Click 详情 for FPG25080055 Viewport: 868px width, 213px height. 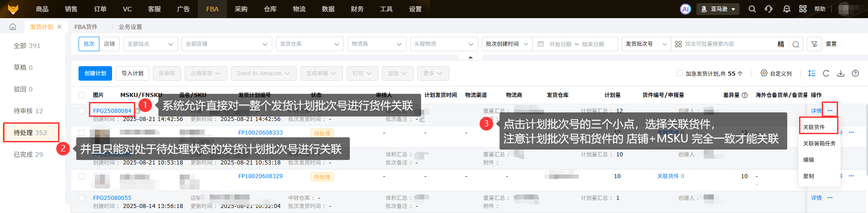816,198
